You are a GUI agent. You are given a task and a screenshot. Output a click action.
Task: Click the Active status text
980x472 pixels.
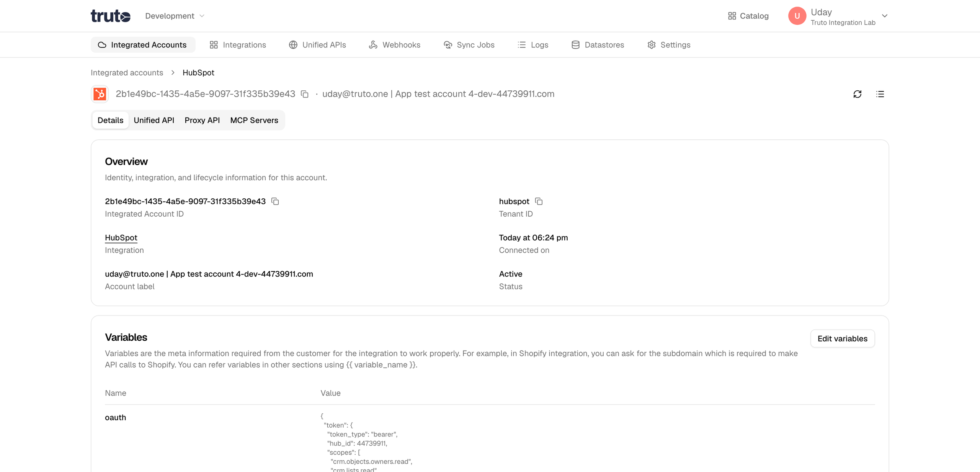click(x=511, y=274)
